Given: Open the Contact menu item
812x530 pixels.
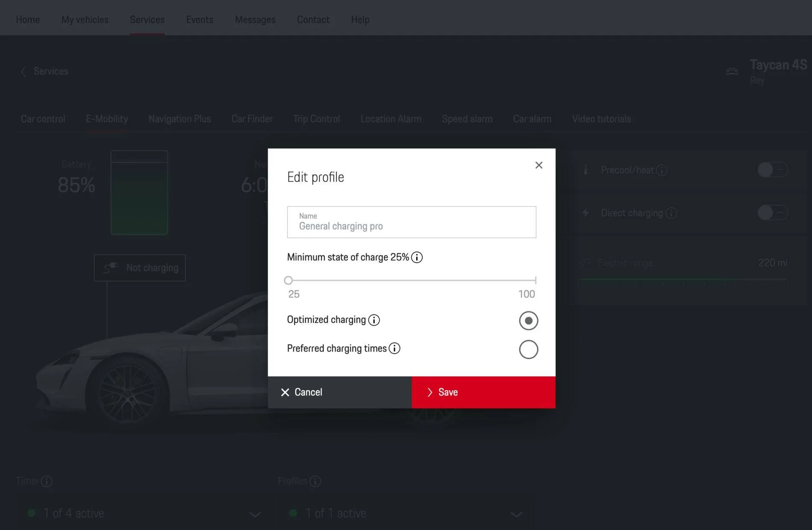Looking at the screenshot, I should click(x=313, y=20).
